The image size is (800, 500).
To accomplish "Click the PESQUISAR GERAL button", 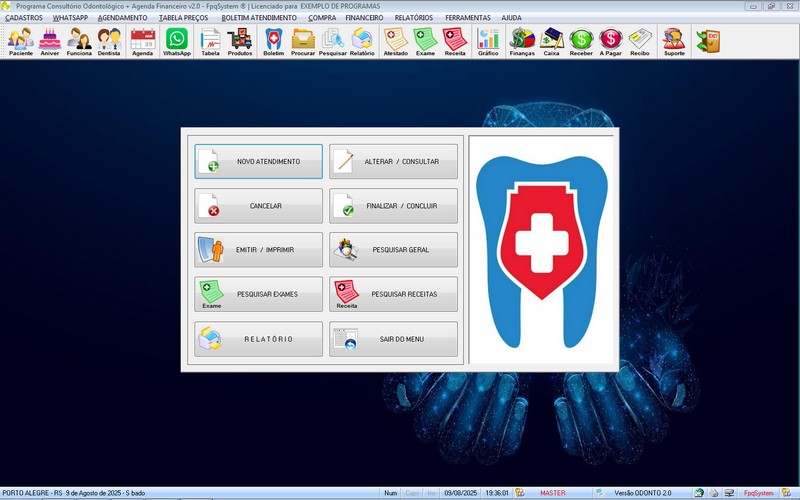I will (393, 250).
